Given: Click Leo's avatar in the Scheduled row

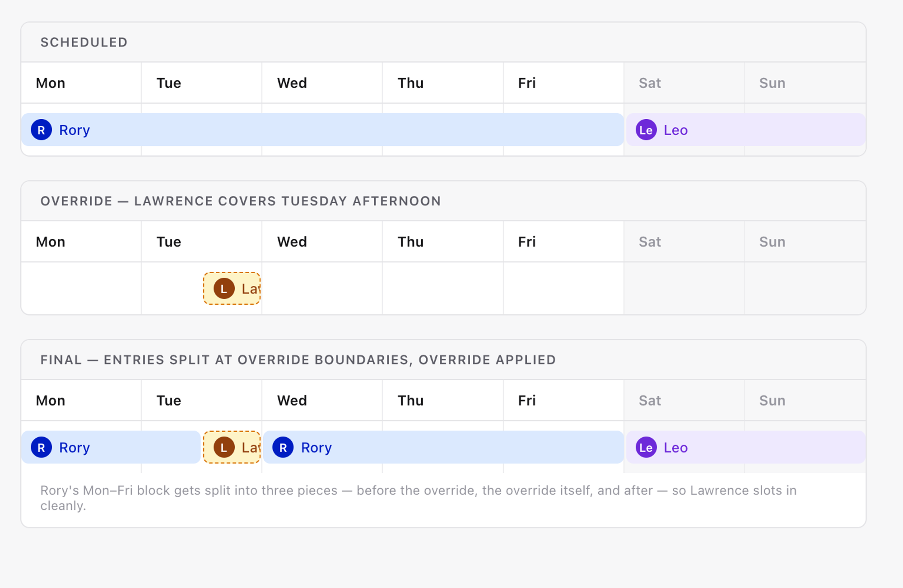Looking at the screenshot, I should pos(646,130).
